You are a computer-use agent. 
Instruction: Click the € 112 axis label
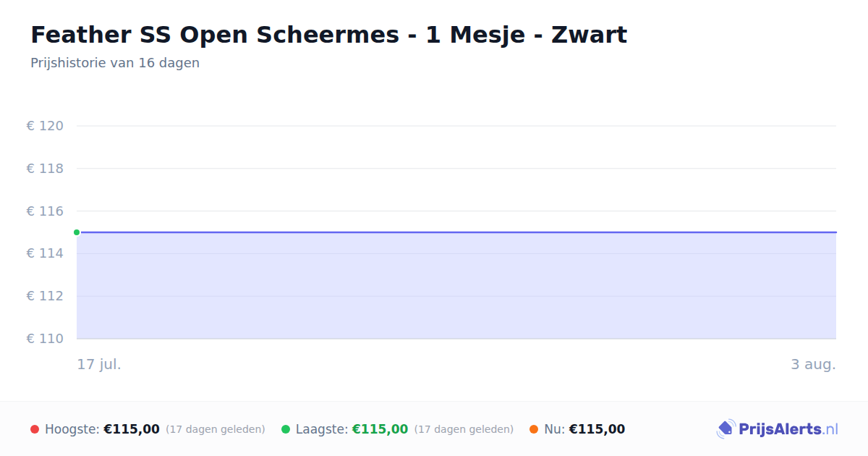click(x=45, y=296)
